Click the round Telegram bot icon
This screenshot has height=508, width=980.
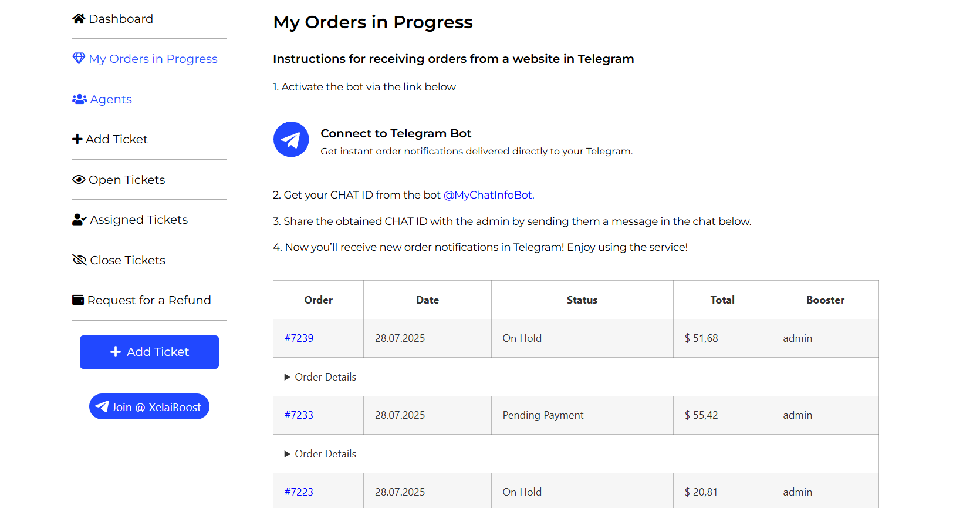point(291,139)
